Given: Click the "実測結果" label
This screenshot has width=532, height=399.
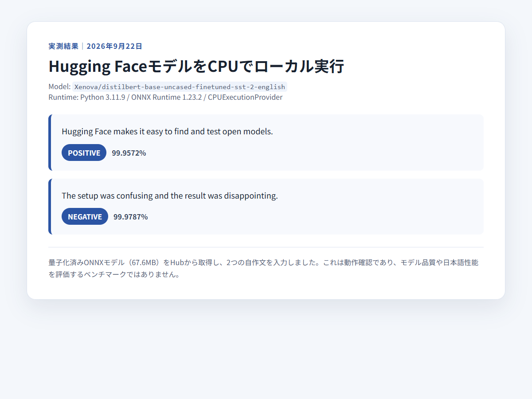Looking at the screenshot, I should pyautogui.click(x=63, y=46).
